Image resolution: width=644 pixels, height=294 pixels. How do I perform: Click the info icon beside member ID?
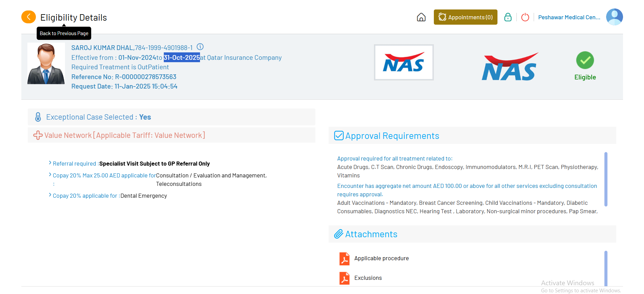[x=200, y=47]
